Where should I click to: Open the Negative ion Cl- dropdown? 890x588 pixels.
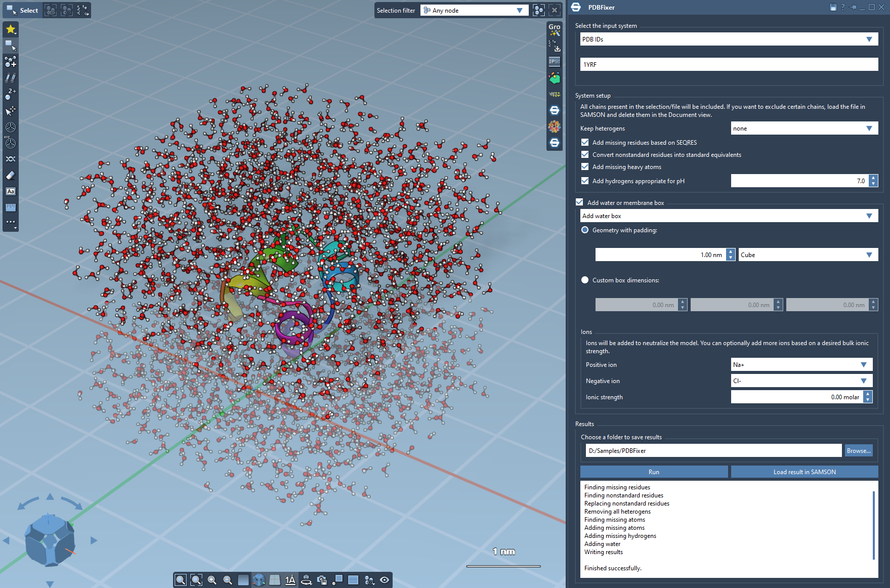click(802, 381)
